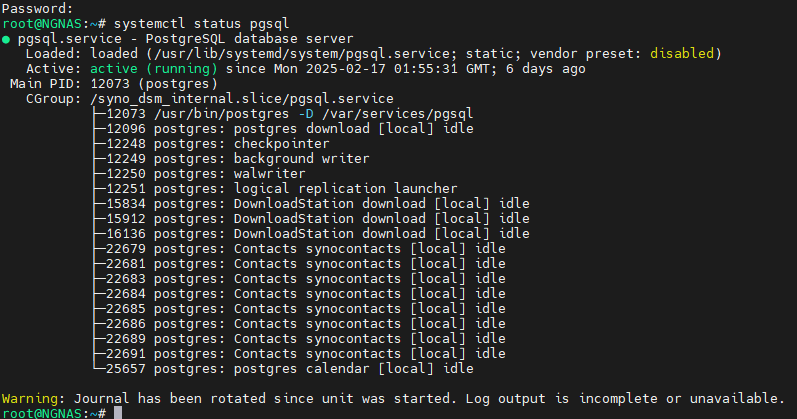Click the 'Main PID: 12073 (postgres)' line
Image resolution: width=797 pixels, height=419 pixels.
114,84
